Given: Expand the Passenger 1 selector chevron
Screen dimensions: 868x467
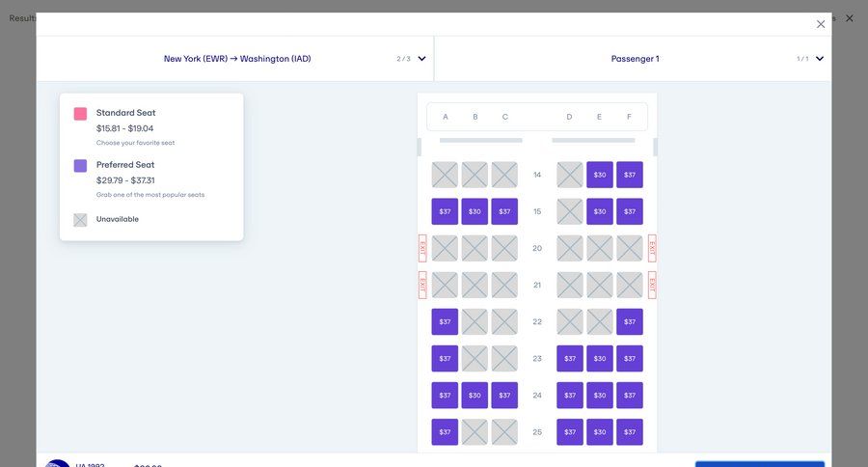Looking at the screenshot, I should click(x=820, y=59).
